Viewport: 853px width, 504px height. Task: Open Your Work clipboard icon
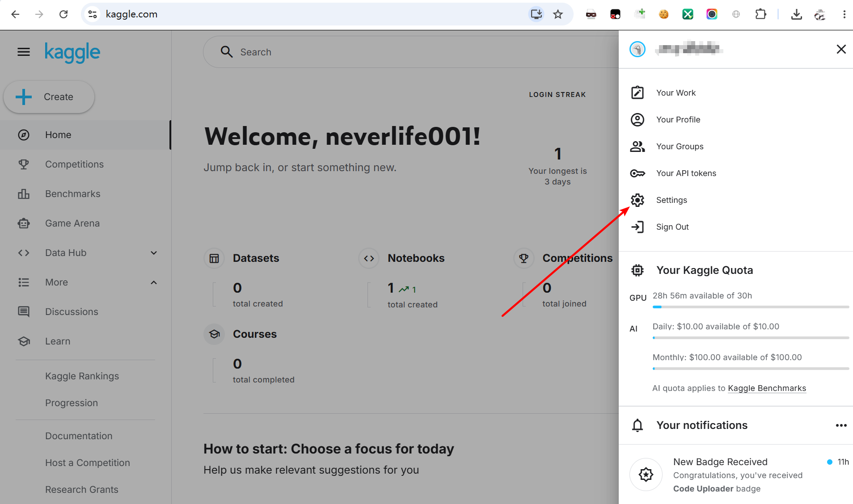[x=638, y=92]
